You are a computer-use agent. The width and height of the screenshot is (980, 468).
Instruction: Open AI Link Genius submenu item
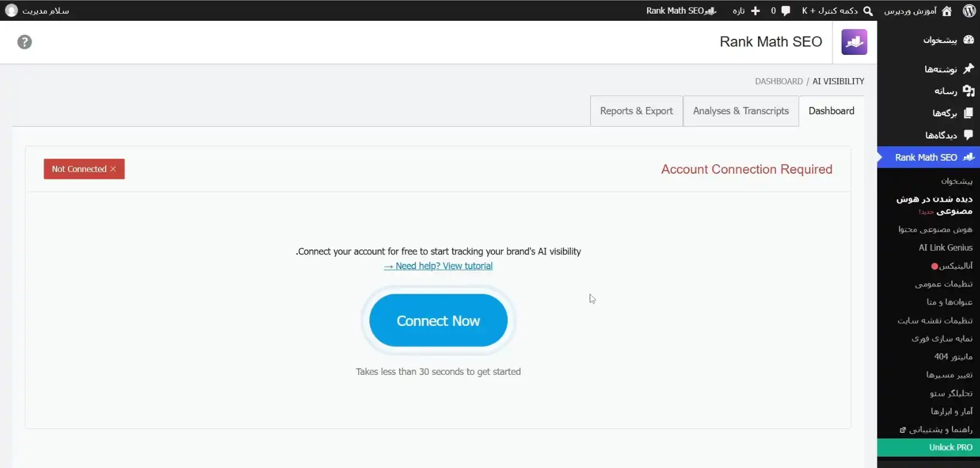pyautogui.click(x=945, y=248)
